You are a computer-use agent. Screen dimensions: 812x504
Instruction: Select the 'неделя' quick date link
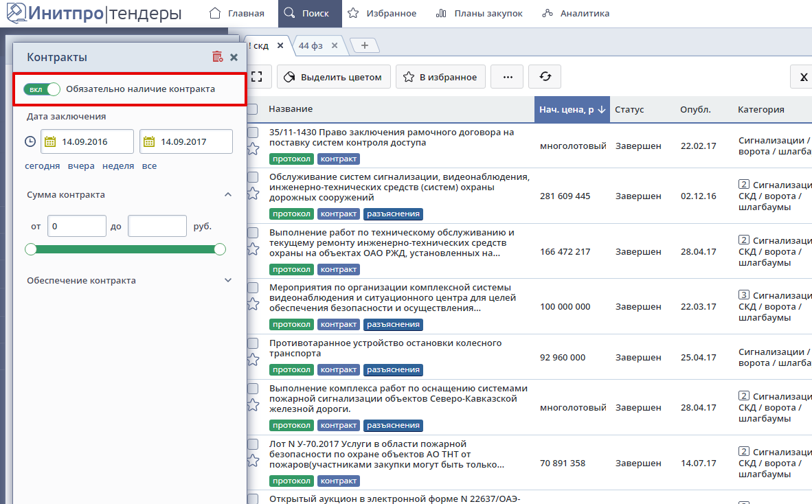coord(118,166)
